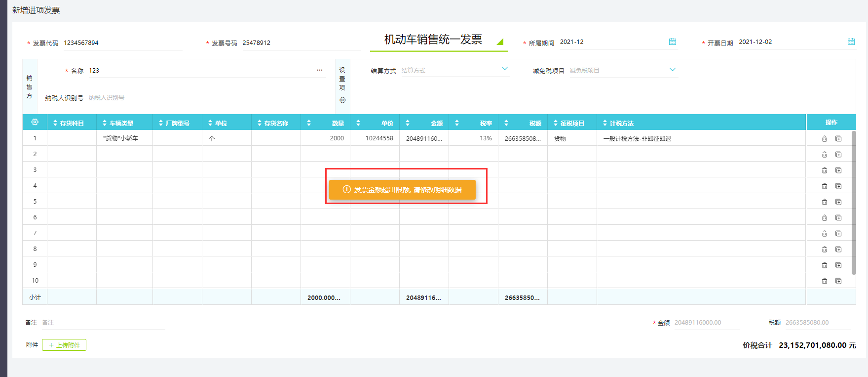Click the gear icon under 设置项
868x377 pixels.
(342, 100)
